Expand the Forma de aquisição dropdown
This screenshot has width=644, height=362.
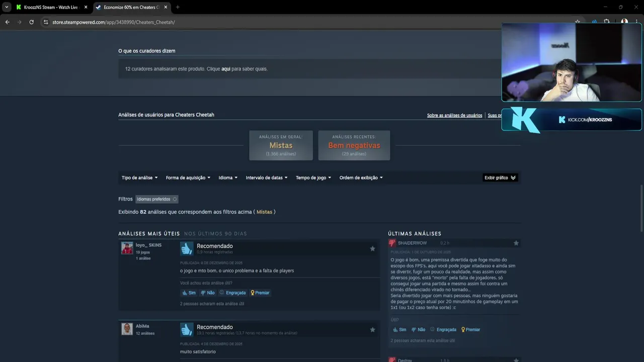coord(188,177)
